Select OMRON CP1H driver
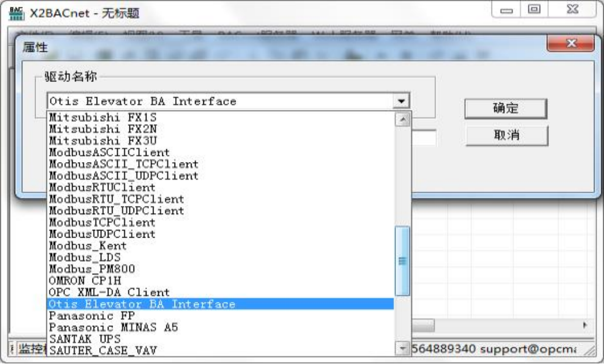This screenshot has width=604, height=364. [x=220, y=280]
